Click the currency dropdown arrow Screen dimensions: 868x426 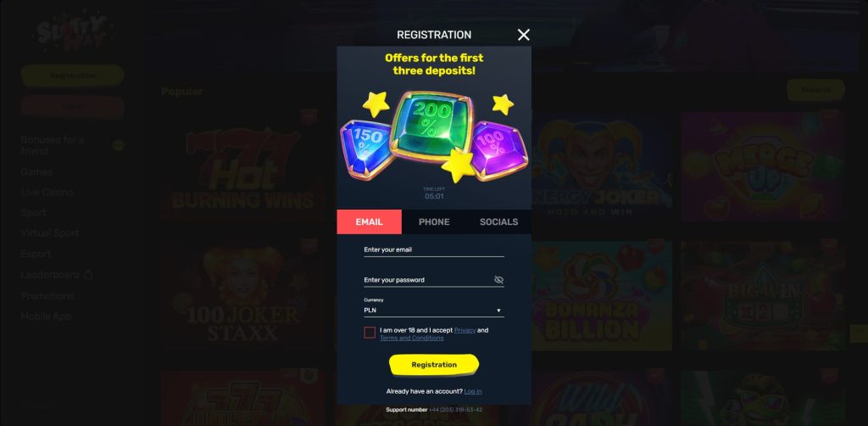click(x=498, y=311)
